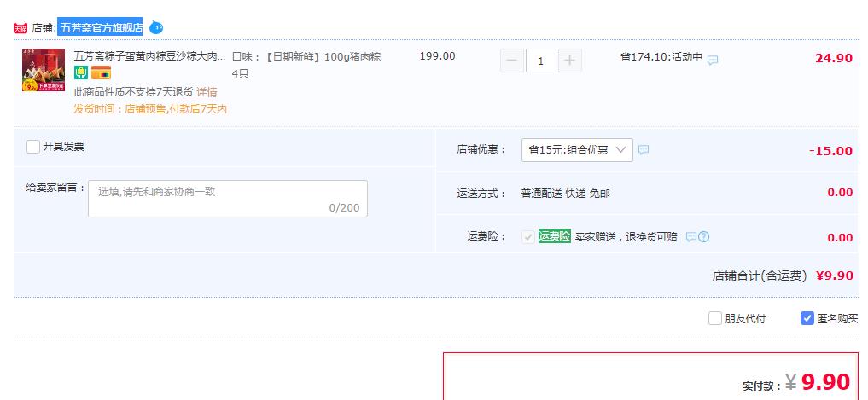Screen dimensions: 868x400
Task: Click the 实付款 ¥9.90 final amount
Action: 817,382
